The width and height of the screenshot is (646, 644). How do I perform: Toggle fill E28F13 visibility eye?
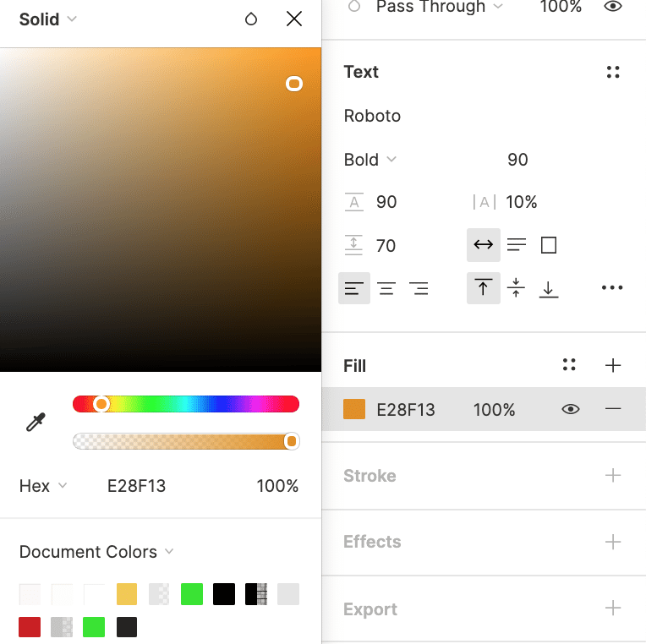[571, 410]
